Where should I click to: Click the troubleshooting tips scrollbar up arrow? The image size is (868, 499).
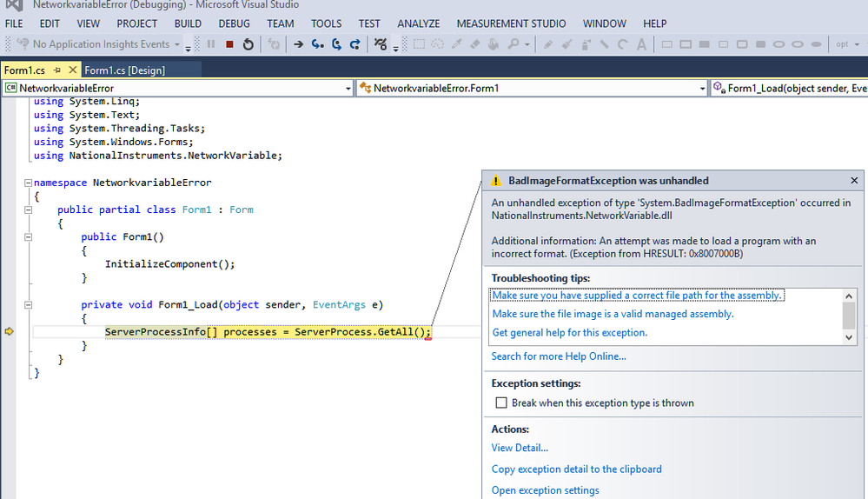pyautogui.click(x=849, y=296)
